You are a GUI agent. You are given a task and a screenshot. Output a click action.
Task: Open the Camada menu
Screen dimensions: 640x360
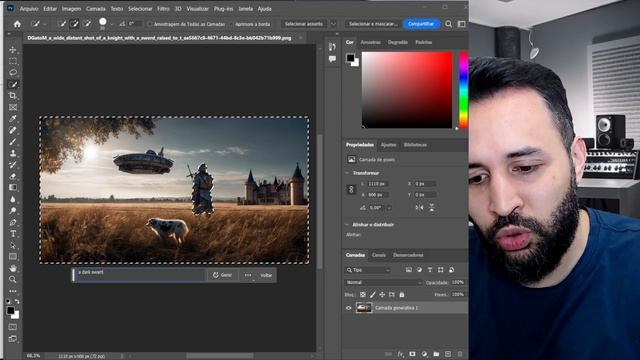point(96,9)
